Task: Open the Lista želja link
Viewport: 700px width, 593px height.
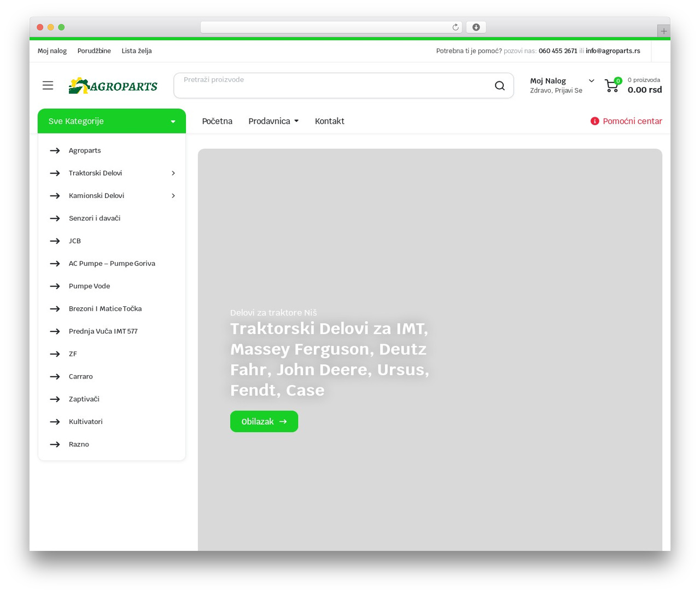Action: point(137,51)
